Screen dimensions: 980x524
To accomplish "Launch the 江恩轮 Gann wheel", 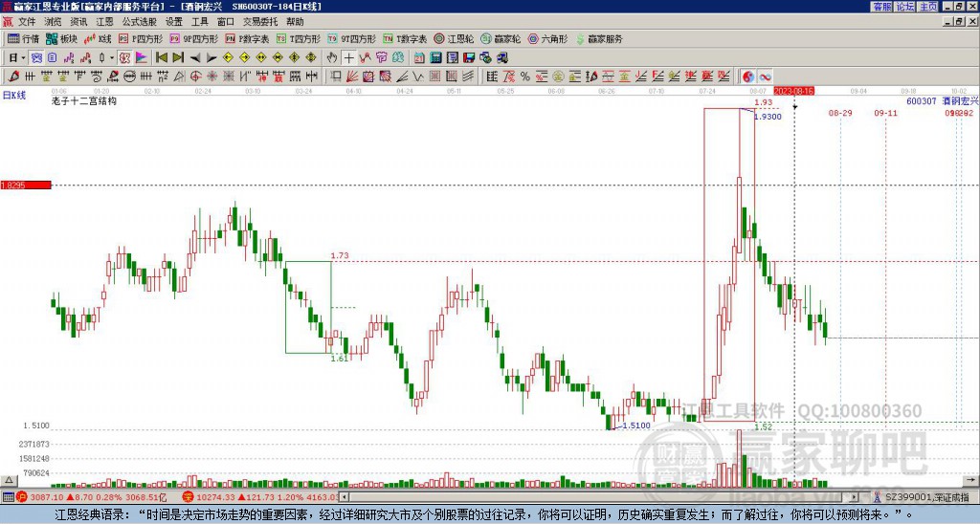I will point(455,38).
